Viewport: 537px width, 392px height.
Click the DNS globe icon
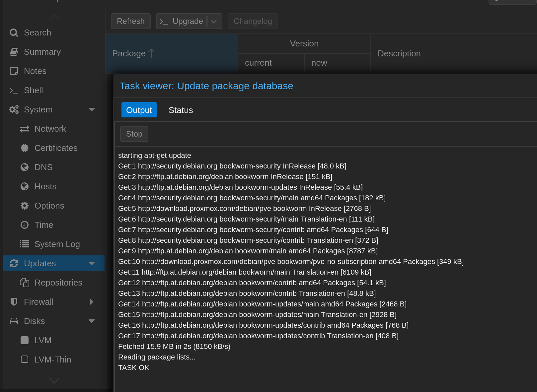tap(25, 167)
